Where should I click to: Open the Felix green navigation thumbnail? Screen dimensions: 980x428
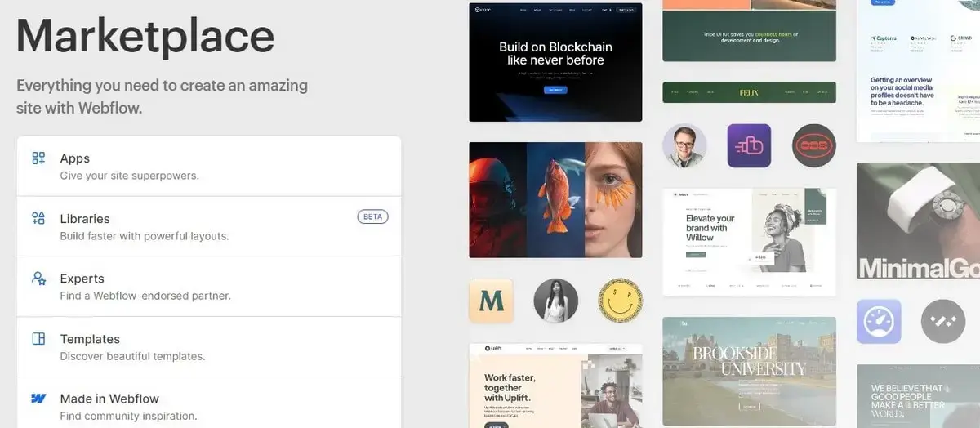[x=749, y=92]
